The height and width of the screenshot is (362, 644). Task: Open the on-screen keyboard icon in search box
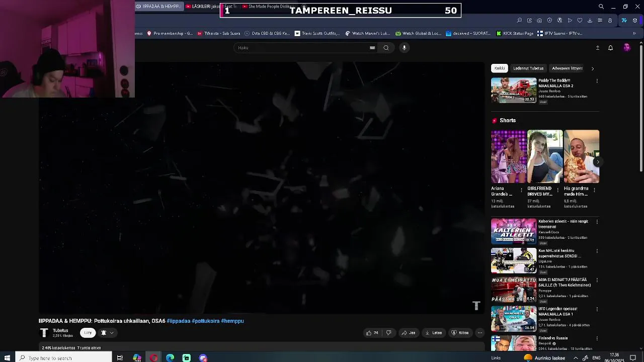(372, 48)
